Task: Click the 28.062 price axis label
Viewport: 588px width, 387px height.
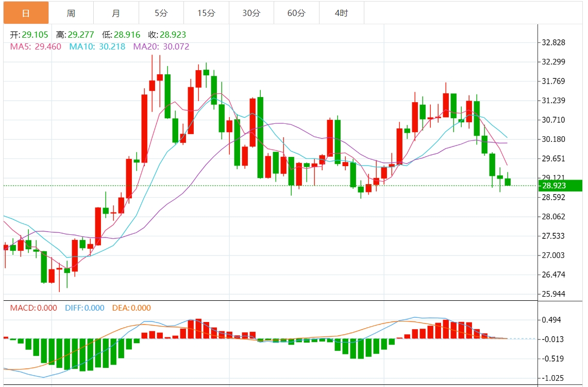Action: coord(553,217)
